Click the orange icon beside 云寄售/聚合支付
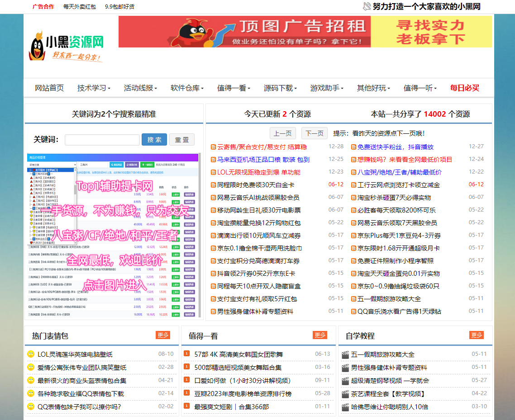The width and height of the screenshot is (515, 420). (213, 147)
